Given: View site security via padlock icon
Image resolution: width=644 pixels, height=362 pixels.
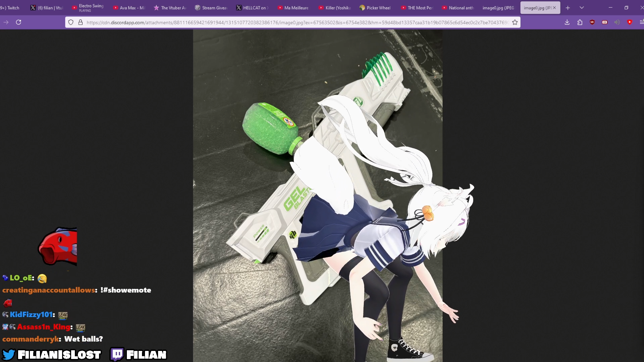Looking at the screenshot, I should click(x=81, y=22).
